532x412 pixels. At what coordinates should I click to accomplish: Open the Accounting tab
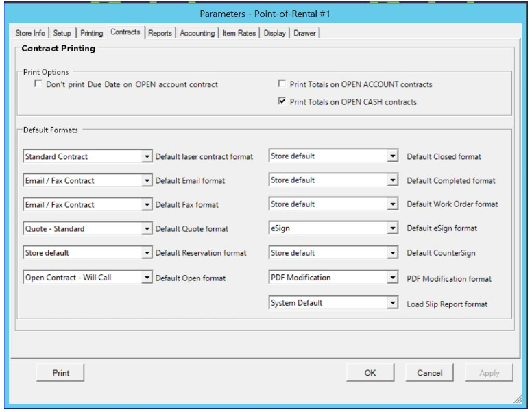point(197,33)
